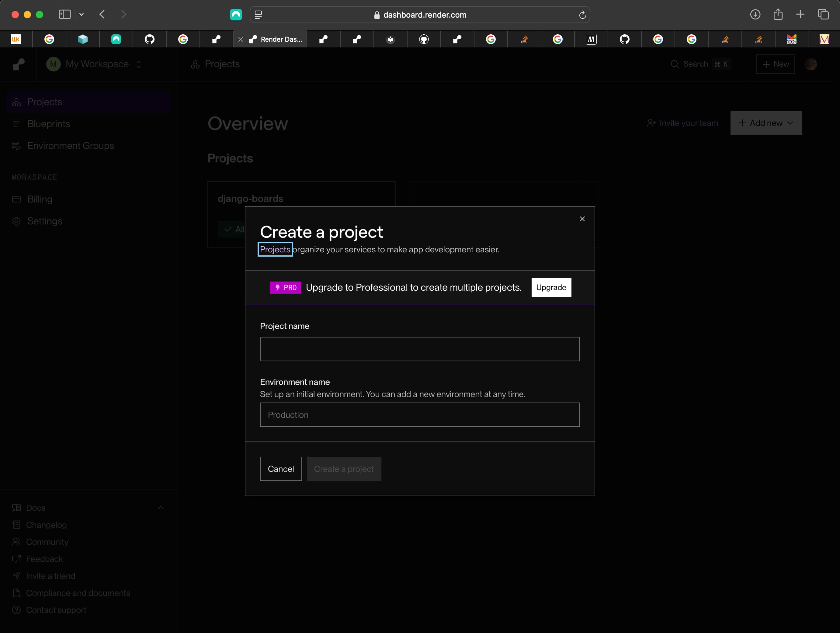
Task: Click the Safari share icon
Action: pos(778,14)
